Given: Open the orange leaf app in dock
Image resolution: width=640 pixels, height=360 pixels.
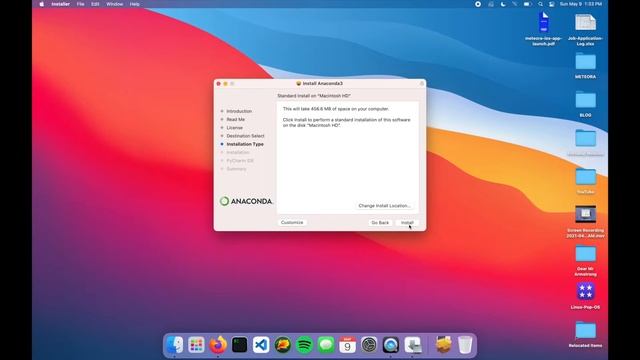Looking at the screenshot, I should 283,345.
